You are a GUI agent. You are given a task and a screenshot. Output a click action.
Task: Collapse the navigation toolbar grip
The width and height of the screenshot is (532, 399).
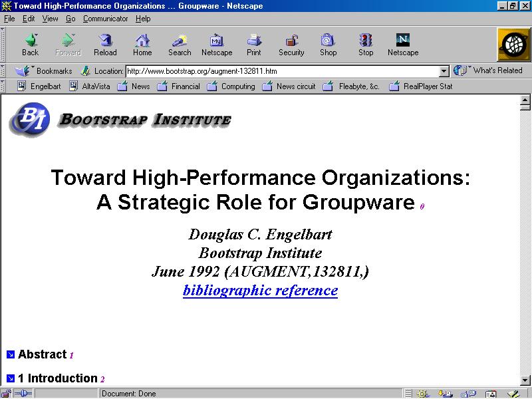[x=3, y=45]
